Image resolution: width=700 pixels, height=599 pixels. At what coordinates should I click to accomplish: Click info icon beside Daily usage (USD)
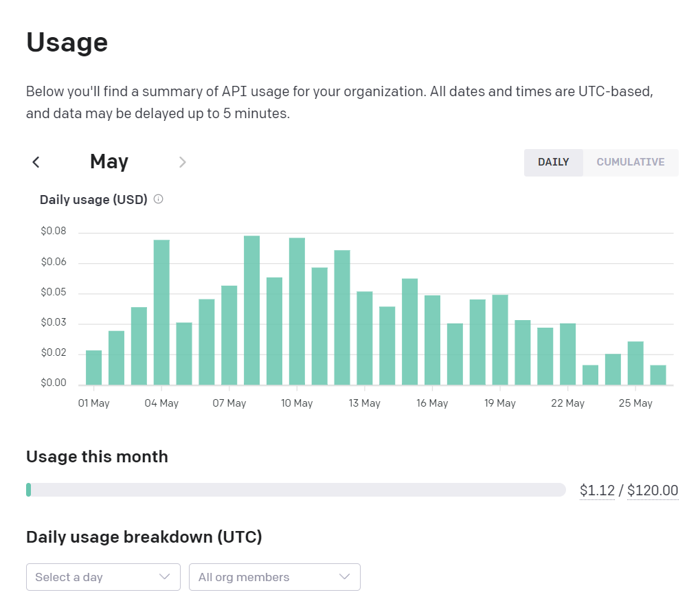click(x=159, y=200)
